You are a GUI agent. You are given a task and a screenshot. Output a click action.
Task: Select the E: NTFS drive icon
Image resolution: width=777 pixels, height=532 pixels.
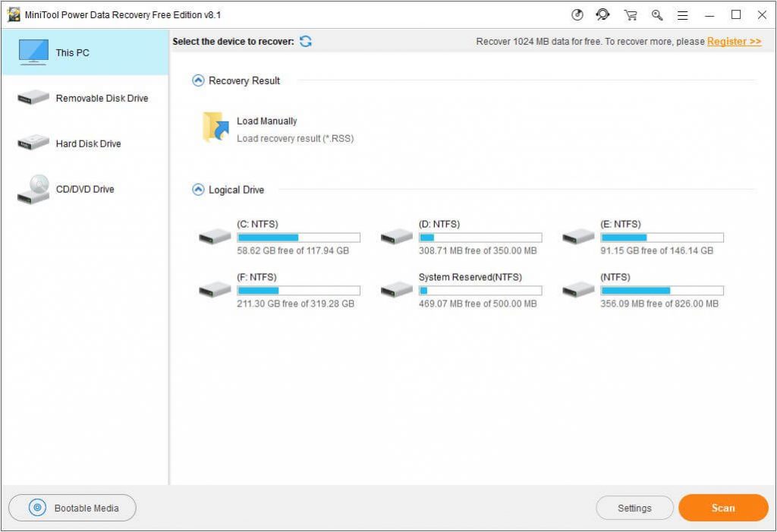coord(578,237)
